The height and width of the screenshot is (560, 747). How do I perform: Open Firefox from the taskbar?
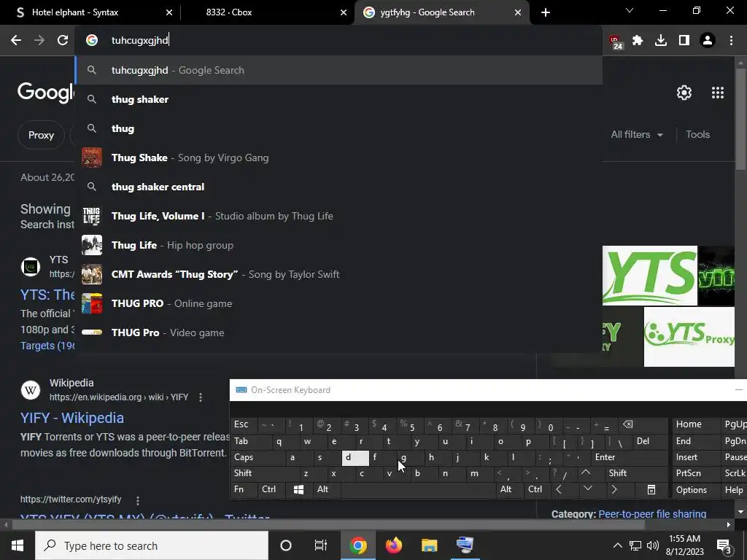click(x=393, y=545)
